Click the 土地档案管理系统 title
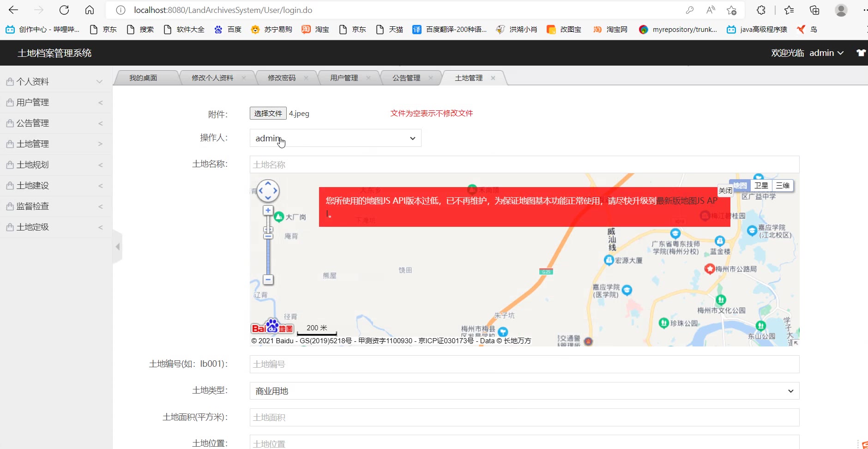Screen dimensions: 868x449 pos(54,53)
